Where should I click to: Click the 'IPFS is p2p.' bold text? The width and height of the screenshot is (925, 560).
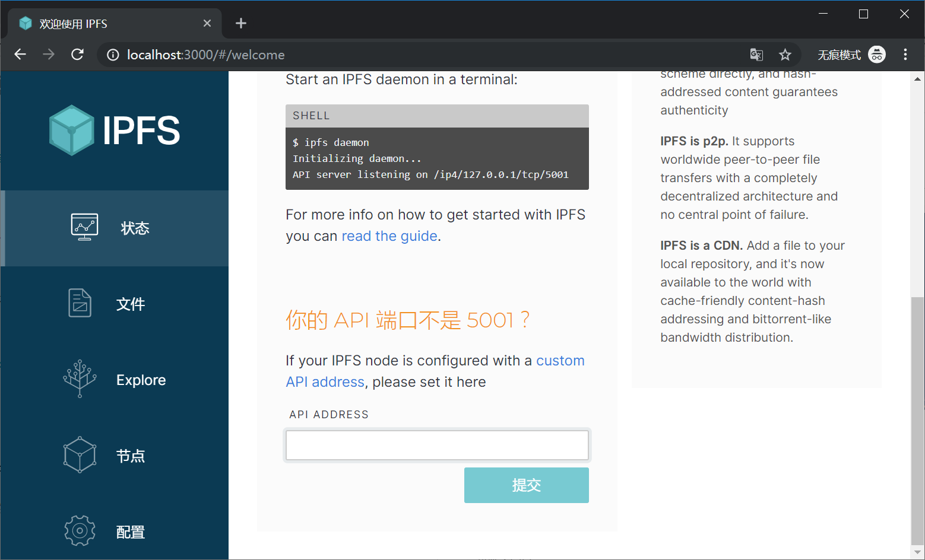tap(694, 141)
